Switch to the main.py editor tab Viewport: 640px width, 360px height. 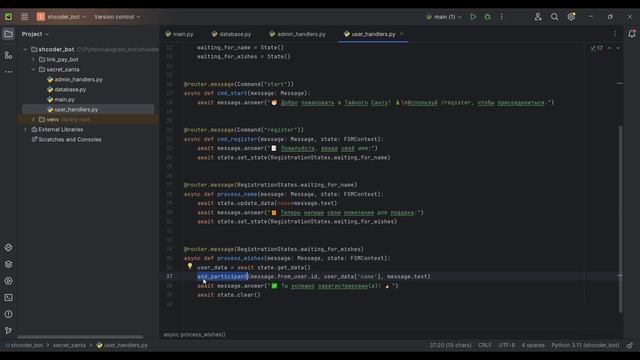point(180,34)
